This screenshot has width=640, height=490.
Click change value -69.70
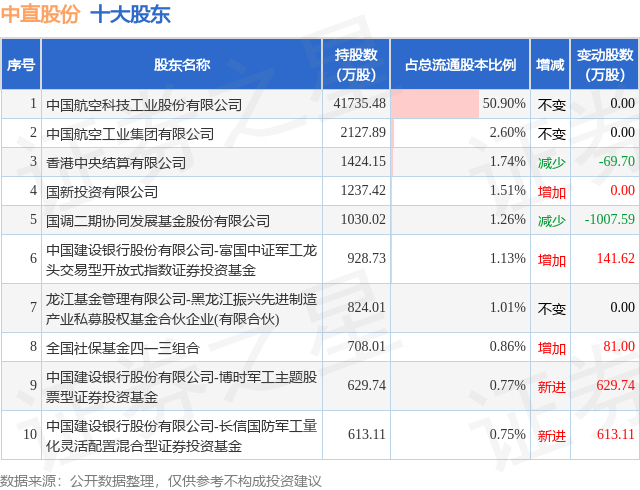click(x=616, y=161)
